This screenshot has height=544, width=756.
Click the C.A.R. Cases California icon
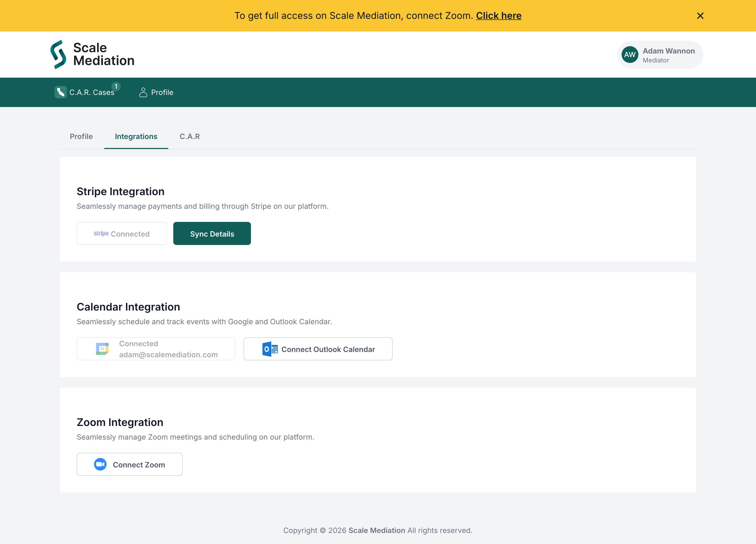pos(60,92)
